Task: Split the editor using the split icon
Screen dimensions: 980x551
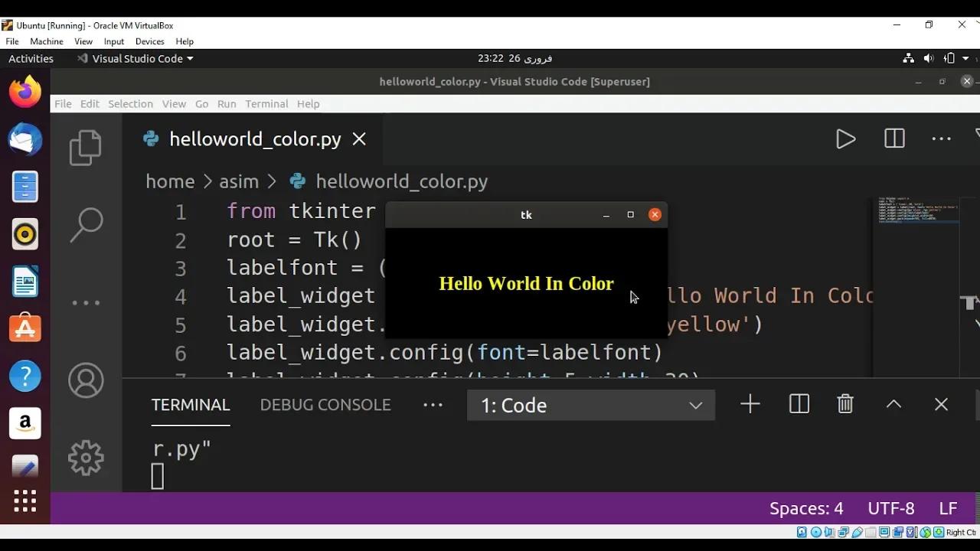Action: [x=893, y=139]
